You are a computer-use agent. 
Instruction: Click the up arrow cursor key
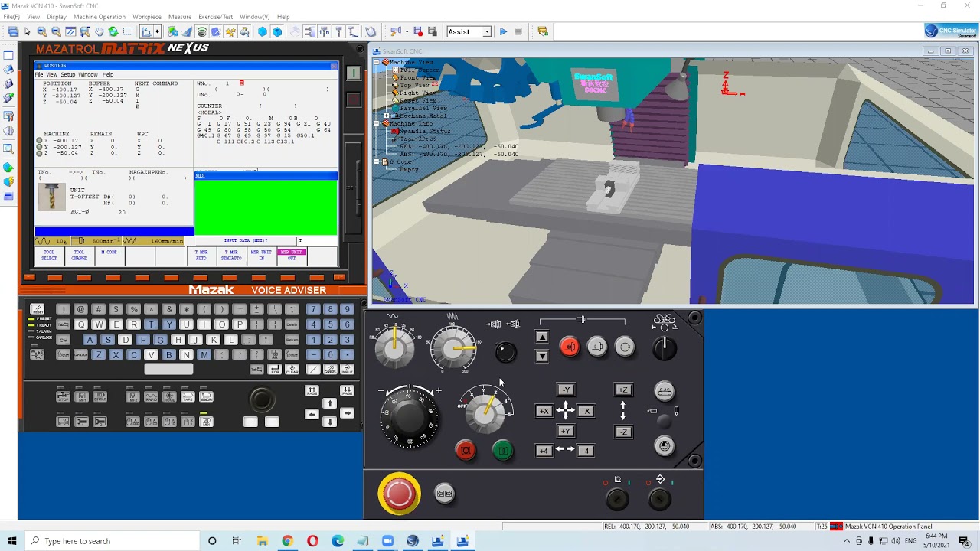tap(330, 403)
